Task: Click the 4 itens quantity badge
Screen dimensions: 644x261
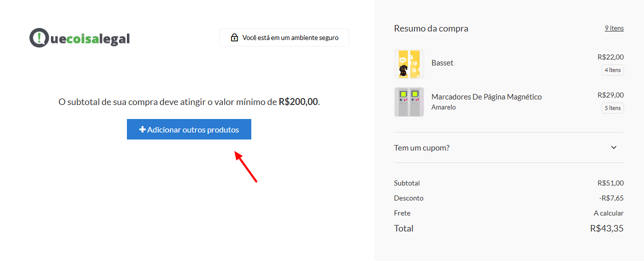Action: pyautogui.click(x=613, y=70)
